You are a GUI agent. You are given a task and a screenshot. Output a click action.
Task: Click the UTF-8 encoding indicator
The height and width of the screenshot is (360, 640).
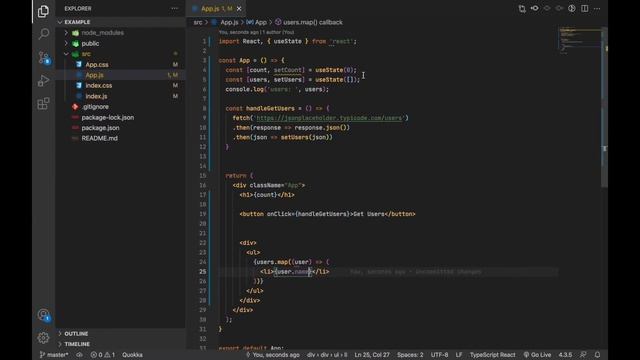click(x=439, y=355)
